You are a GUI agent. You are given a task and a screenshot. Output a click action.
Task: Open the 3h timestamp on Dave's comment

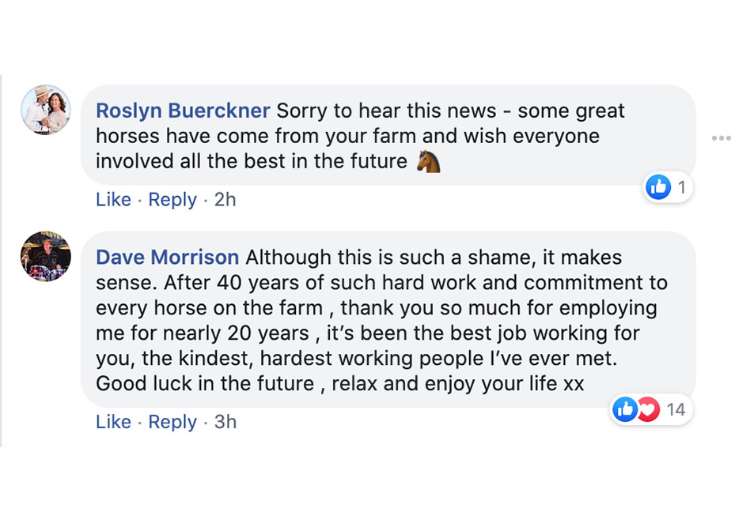coord(225,422)
